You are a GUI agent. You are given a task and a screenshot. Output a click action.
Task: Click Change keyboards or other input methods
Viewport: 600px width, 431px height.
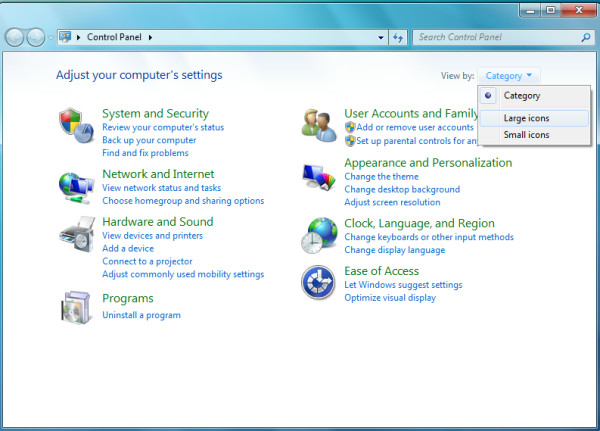tap(429, 237)
